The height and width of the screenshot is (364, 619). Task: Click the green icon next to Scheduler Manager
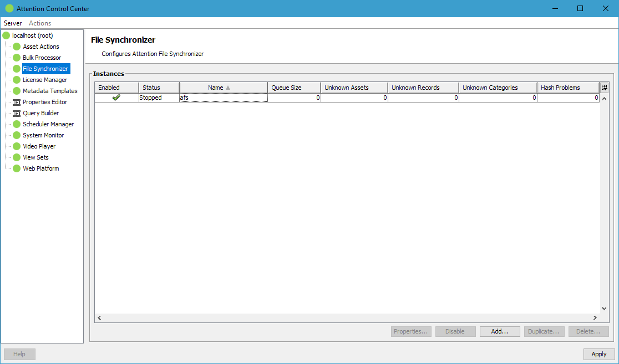(x=16, y=124)
